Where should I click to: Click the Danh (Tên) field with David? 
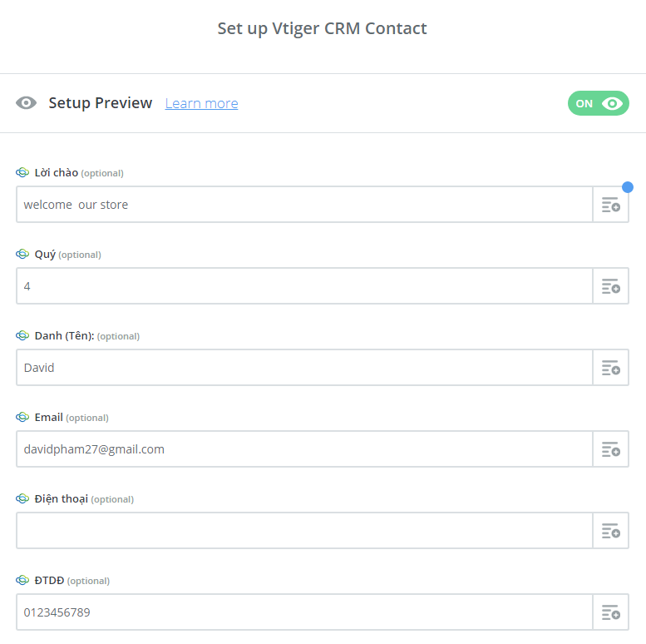tap(304, 368)
